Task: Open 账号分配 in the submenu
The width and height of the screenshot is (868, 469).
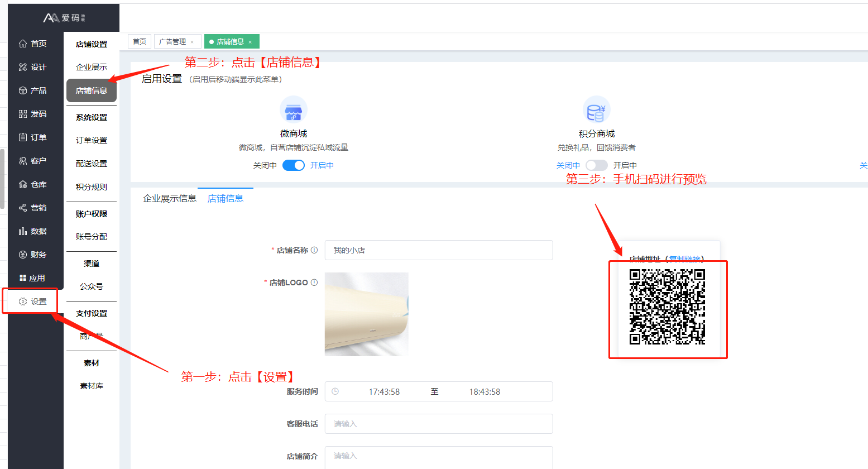Action: 92,237
